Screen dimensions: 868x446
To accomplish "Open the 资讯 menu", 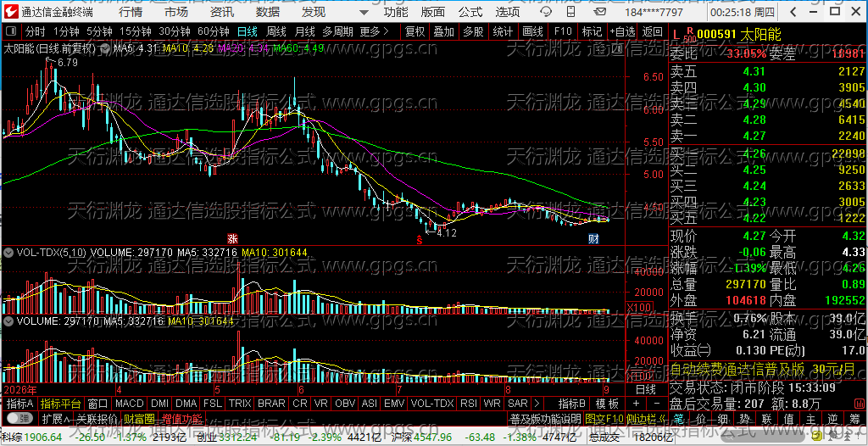I will [222, 12].
